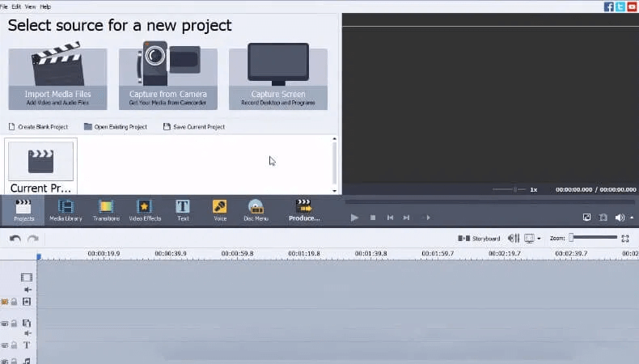Open the File menu
Viewport: 639px width, 364px height.
point(4,6)
